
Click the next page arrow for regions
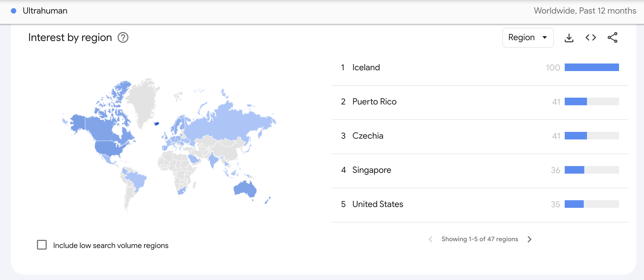[x=529, y=239]
